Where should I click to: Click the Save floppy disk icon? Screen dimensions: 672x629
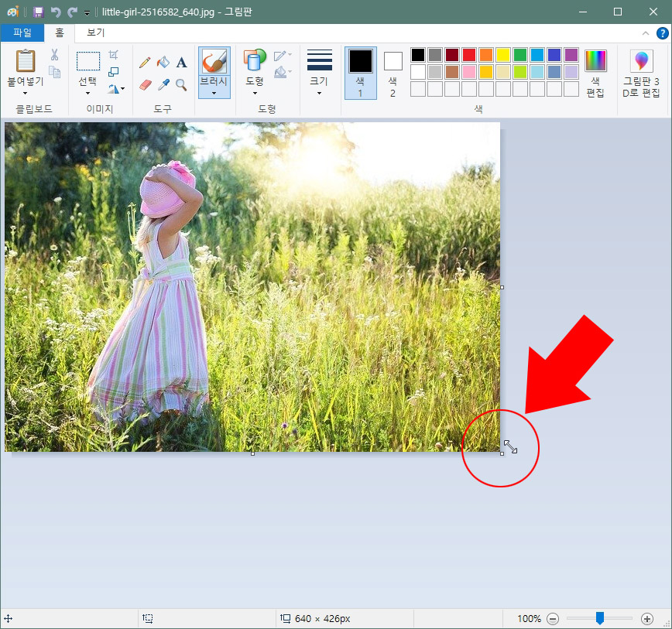click(39, 12)
